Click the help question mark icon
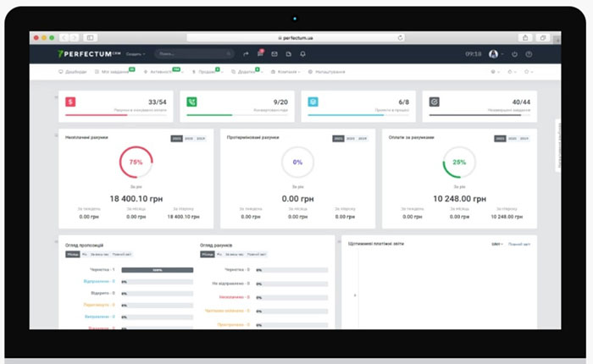This screenshot has width=593, height=364. click(529, 54)
